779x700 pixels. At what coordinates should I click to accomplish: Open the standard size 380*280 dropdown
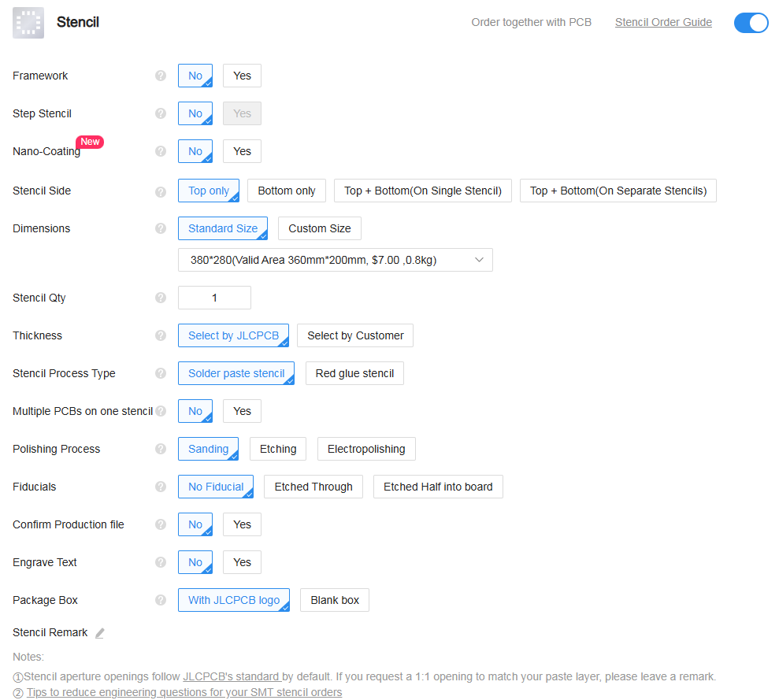click(336, 260)
